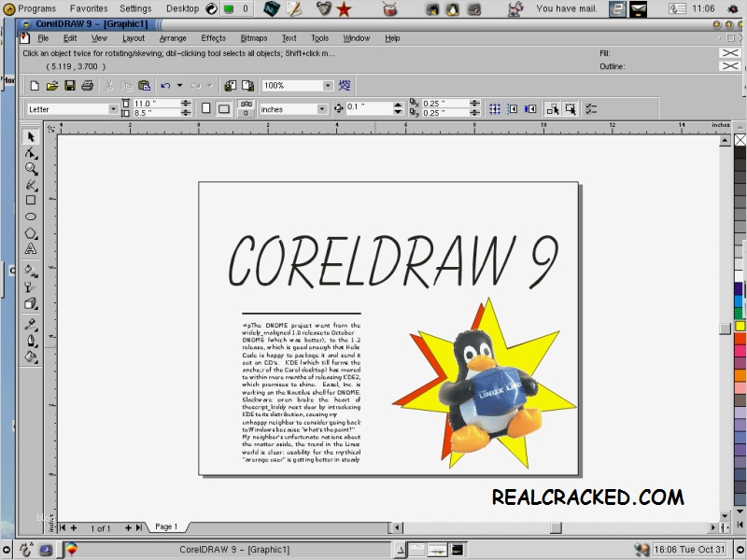The width and height of the screenshot is (747, 560).
Task: Toggle set default or current page size button
Action: coord(246,108)
